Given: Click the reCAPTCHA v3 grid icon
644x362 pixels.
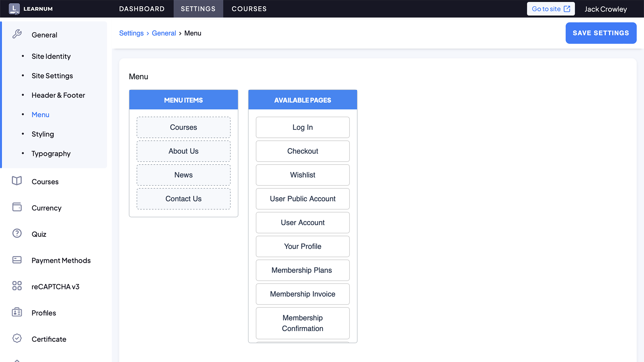Looking at the screenshot, I should click(x=17, y=286).
